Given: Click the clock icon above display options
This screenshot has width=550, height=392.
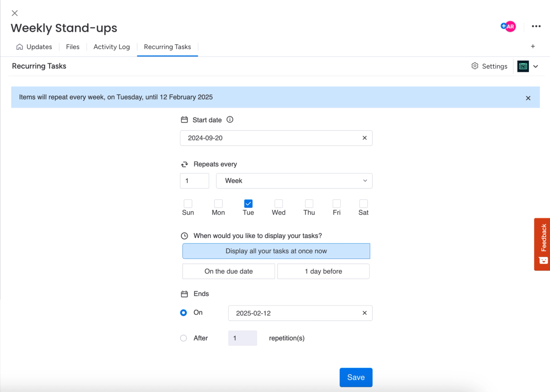Looking at the screenshot, I should pos(184,235).
